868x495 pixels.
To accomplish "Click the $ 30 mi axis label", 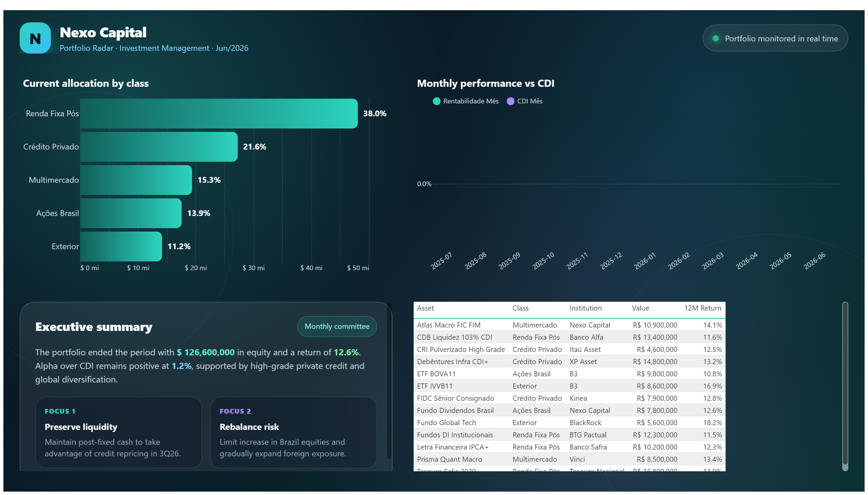I will [253, 268].
